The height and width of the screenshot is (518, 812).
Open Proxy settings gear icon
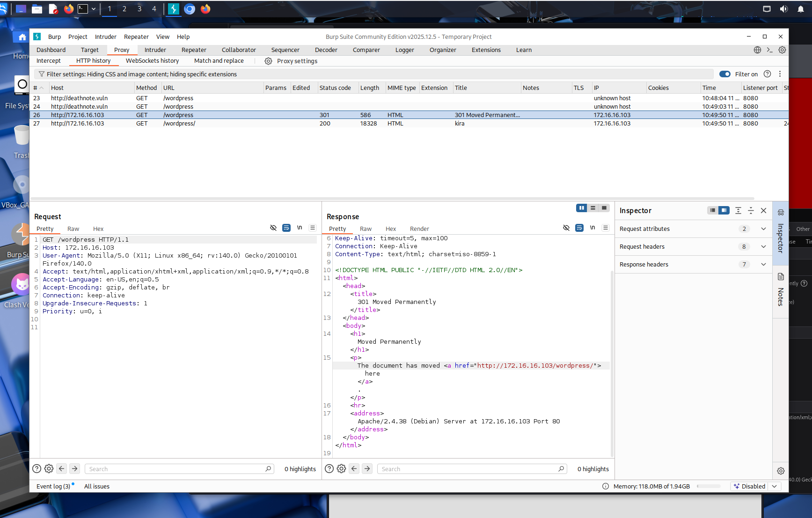(x=268, y=61)
